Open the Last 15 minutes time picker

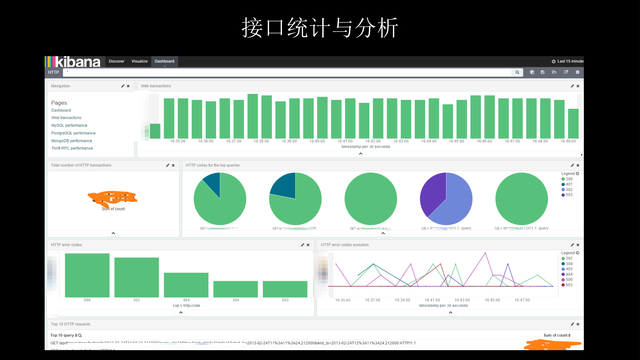(x=568, y=61)
